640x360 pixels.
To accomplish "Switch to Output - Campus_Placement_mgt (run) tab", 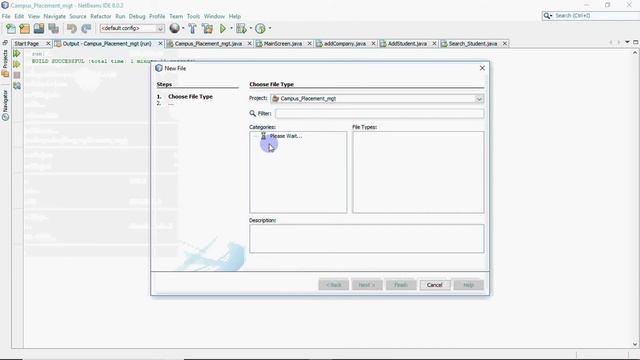I will coord(107,43).
